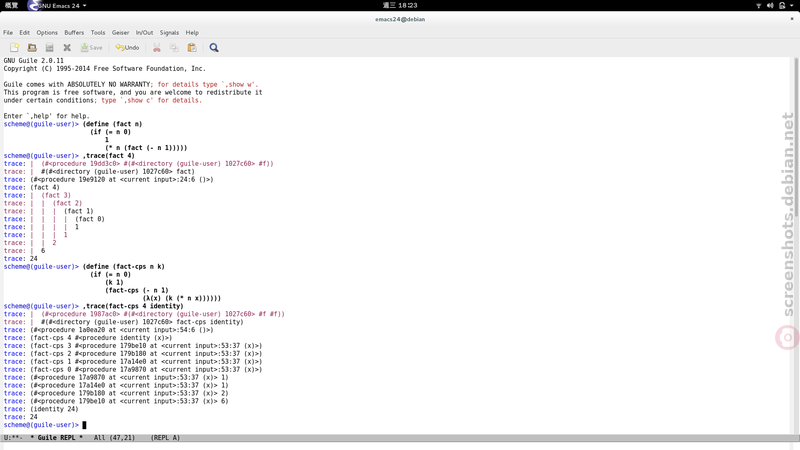
Task: Expand the GNU Emacs 24 app menu
Action: click(x=63, y=6)
